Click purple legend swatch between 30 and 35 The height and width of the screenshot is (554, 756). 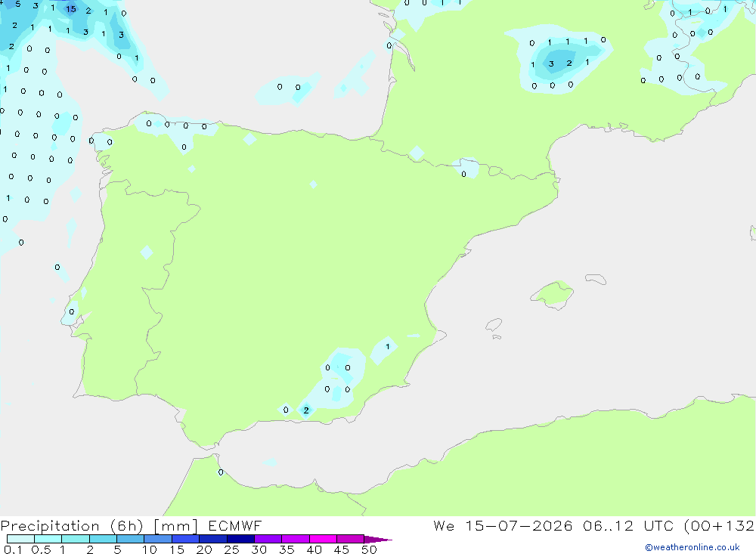268,539
